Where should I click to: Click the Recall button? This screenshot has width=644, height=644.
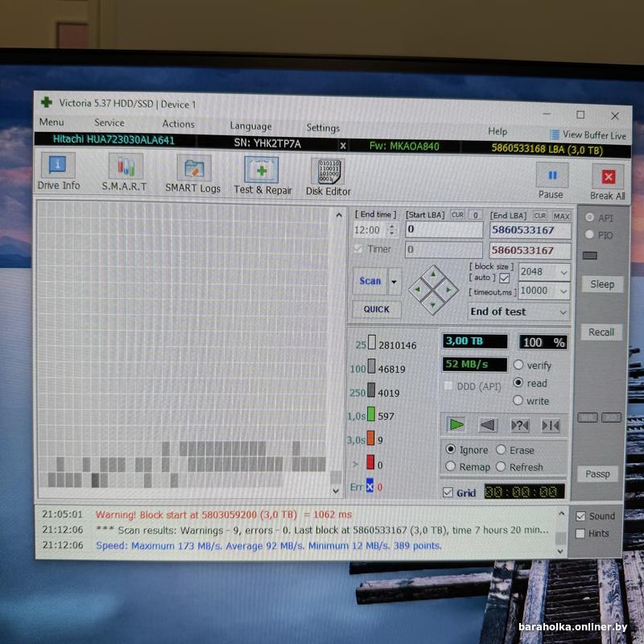tap(601, 332)
